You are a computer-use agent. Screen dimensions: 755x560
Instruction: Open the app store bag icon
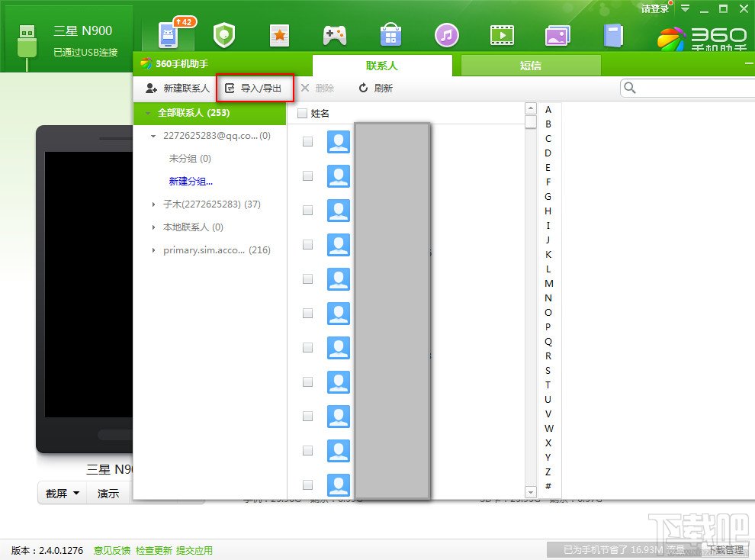pos(390,34)
